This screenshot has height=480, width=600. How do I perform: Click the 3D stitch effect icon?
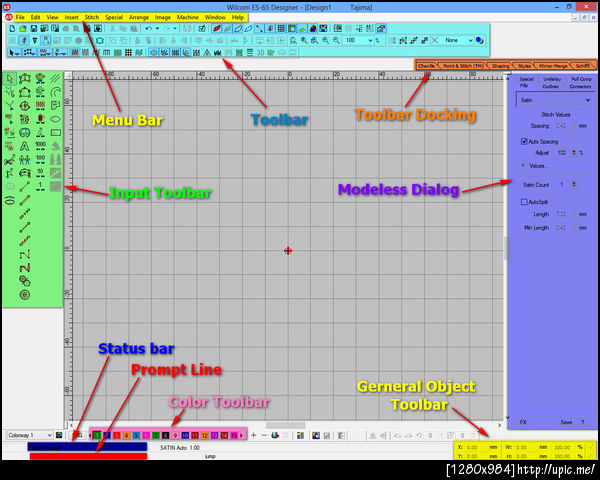pos(261,52)
